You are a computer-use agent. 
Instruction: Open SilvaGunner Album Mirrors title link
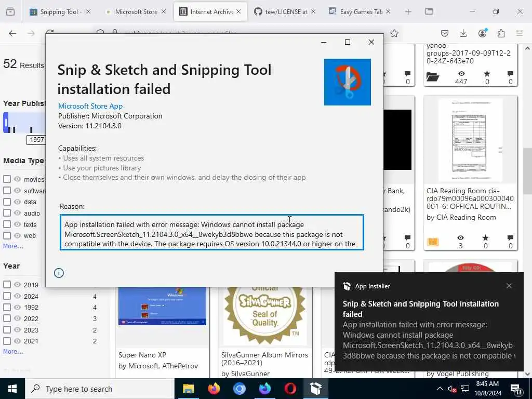(264, 358)
